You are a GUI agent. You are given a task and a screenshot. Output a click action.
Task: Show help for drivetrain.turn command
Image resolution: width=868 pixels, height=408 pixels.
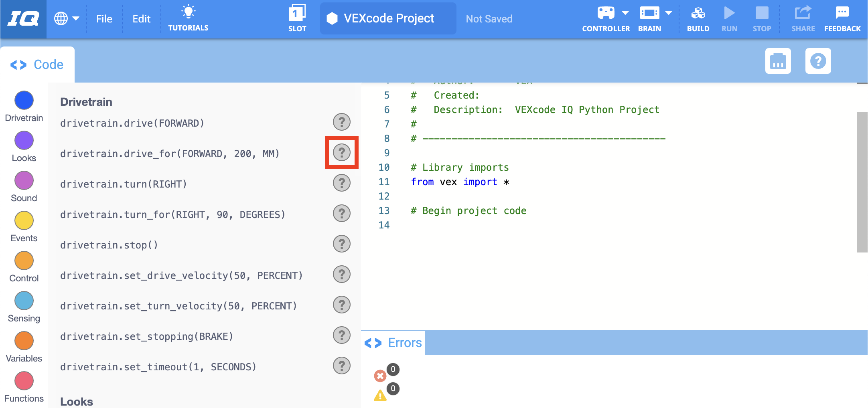click(x=341, y=183)
